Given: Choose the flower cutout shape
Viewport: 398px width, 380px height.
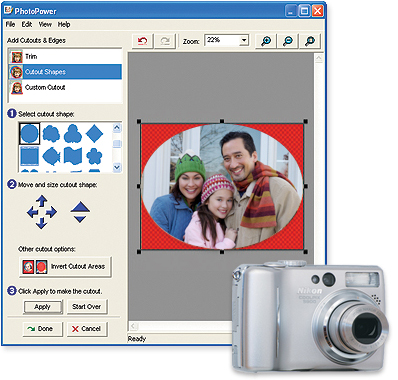Looking at the screenshot, I should click(94, 156).
